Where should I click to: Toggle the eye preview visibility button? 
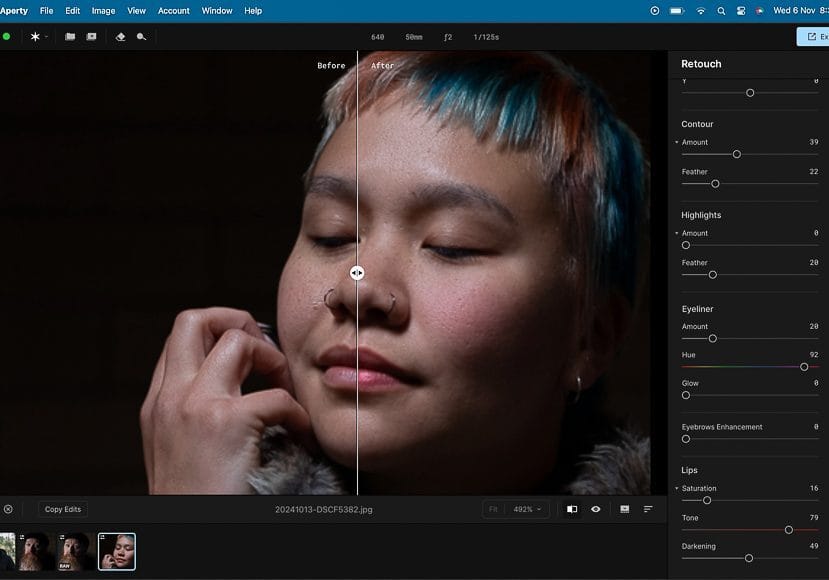point(596,509)
